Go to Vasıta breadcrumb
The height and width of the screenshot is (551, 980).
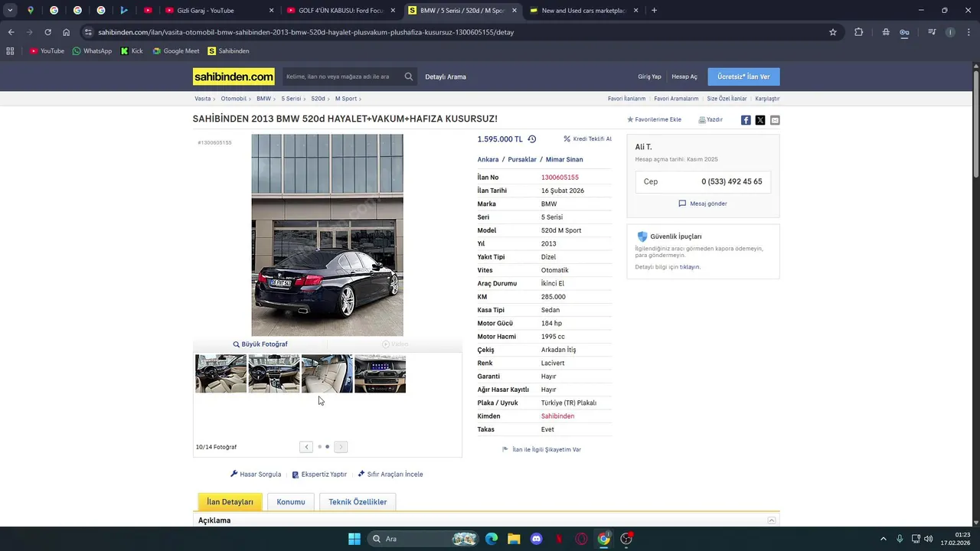pos(203,99)
